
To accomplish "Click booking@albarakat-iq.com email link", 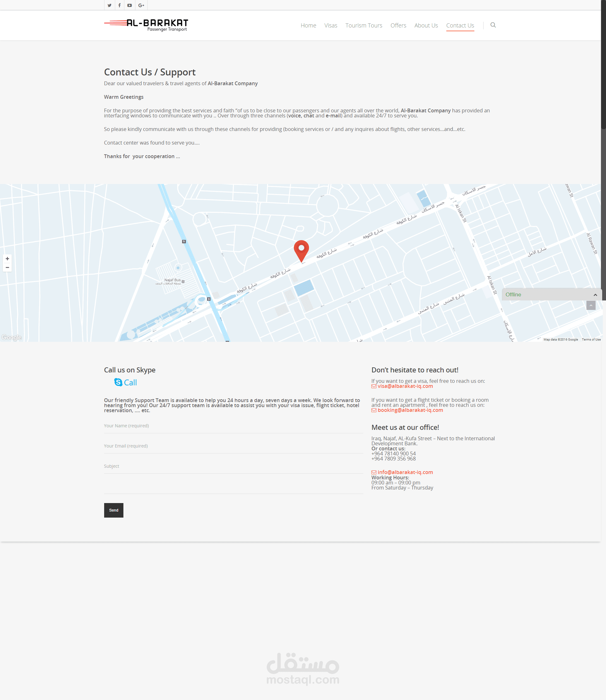I will [410, 410].
